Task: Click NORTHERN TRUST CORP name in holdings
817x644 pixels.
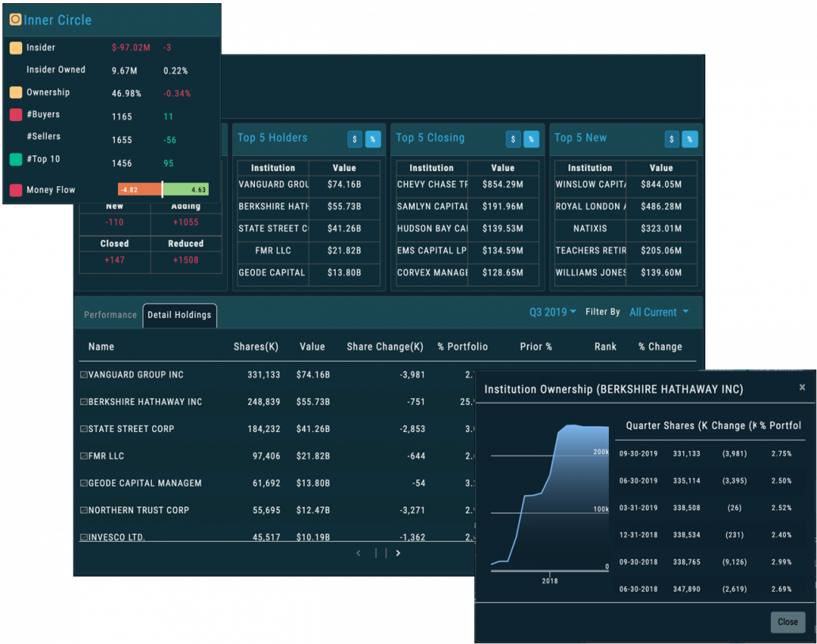Action: [139, 510]
